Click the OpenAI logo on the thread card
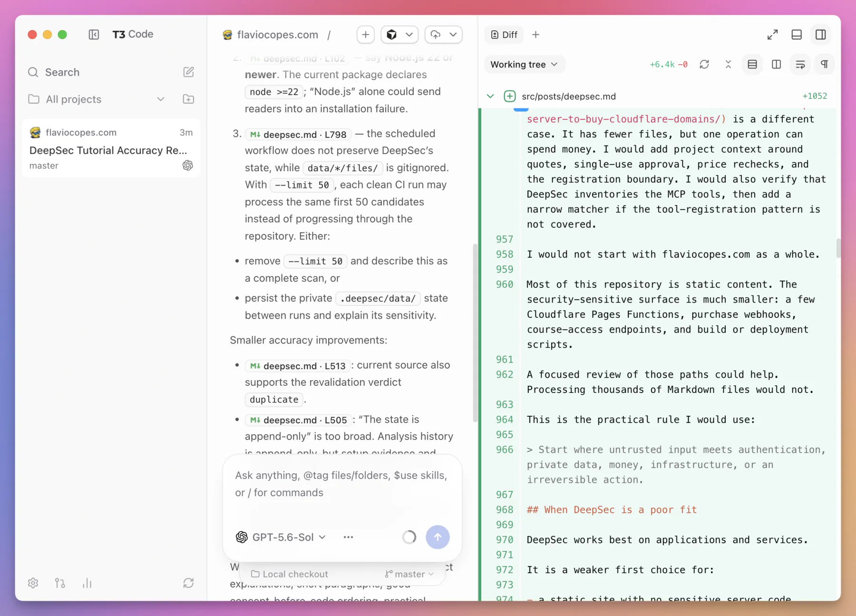This screenshot has height=616, width=856. tap(188, 165)
